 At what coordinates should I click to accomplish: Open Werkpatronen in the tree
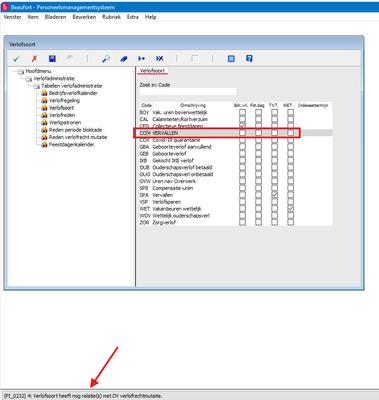coord(65,122)
